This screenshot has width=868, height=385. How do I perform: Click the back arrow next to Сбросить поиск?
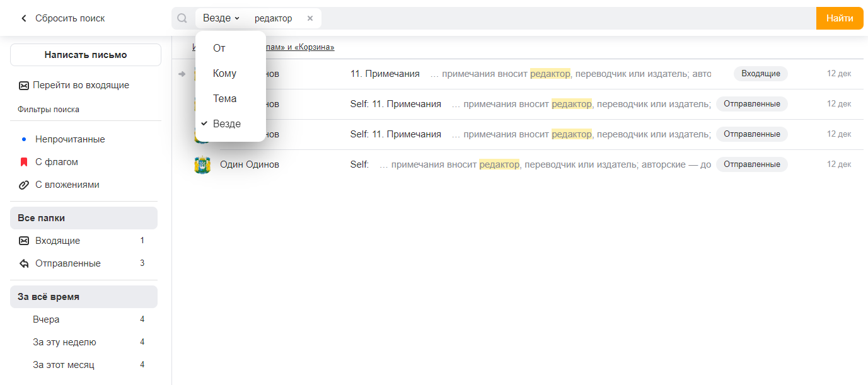[x=24, y=18]
